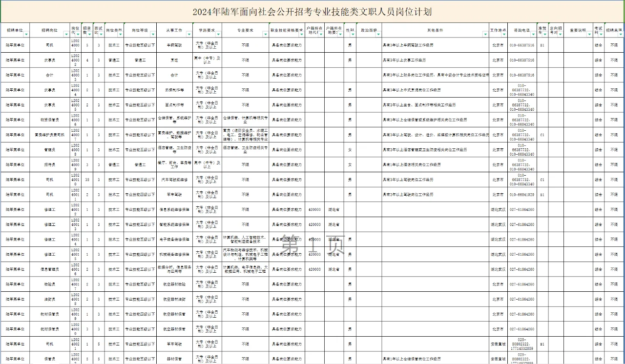Open the 招录数 column filter arrow
Image resolution: width=625 pixels, height=364 pixels.
click(90, 35)
